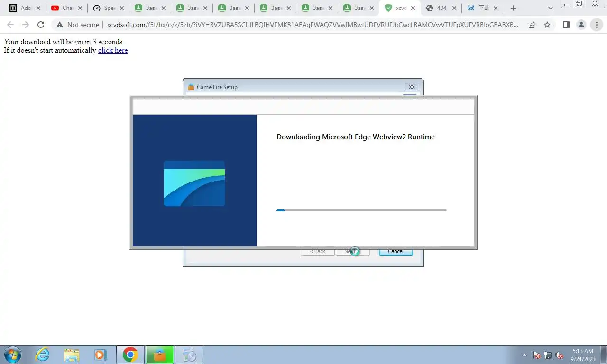607x364 pixels.
Task: Open Windows Explorer from the taskbar
Action: (x=72, y=355)
